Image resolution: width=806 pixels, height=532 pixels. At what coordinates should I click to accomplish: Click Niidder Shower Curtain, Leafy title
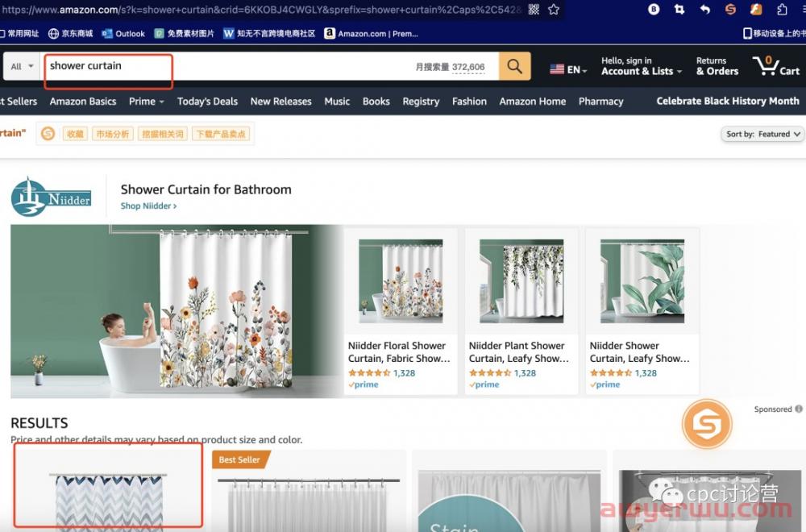pos(639,352)
